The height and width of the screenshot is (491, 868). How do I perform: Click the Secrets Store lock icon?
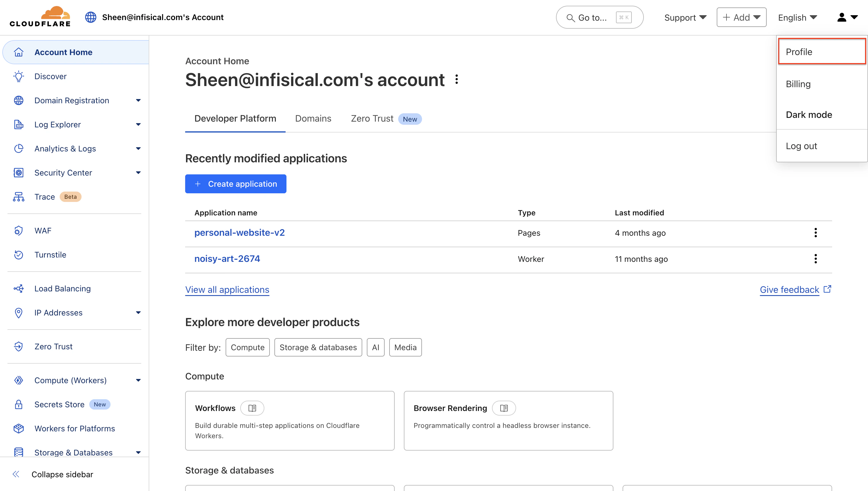(19, 404)
